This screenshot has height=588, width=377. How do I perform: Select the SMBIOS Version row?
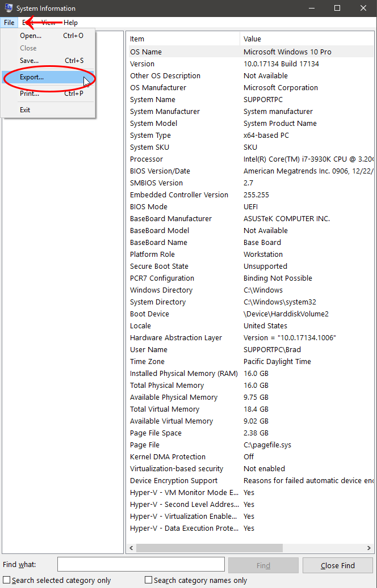pyautogui.click(x=251, y=183)
